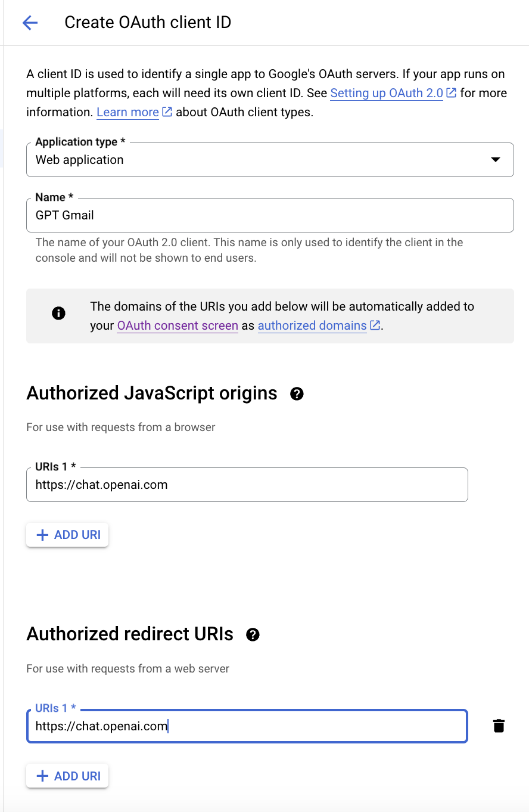Click the external-link icon after authorized domains
529x812 pixels.
375,326
